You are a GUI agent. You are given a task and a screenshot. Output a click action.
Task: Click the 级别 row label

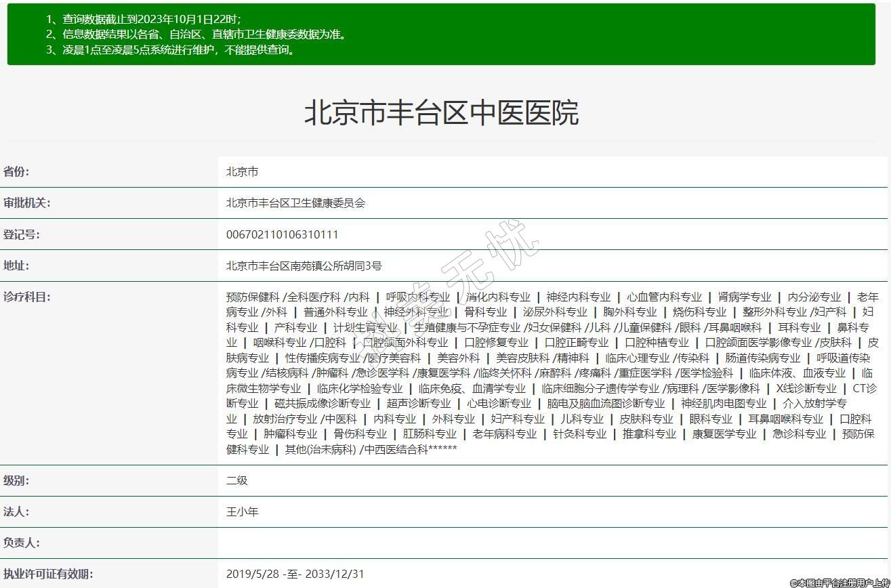point(16,480)
